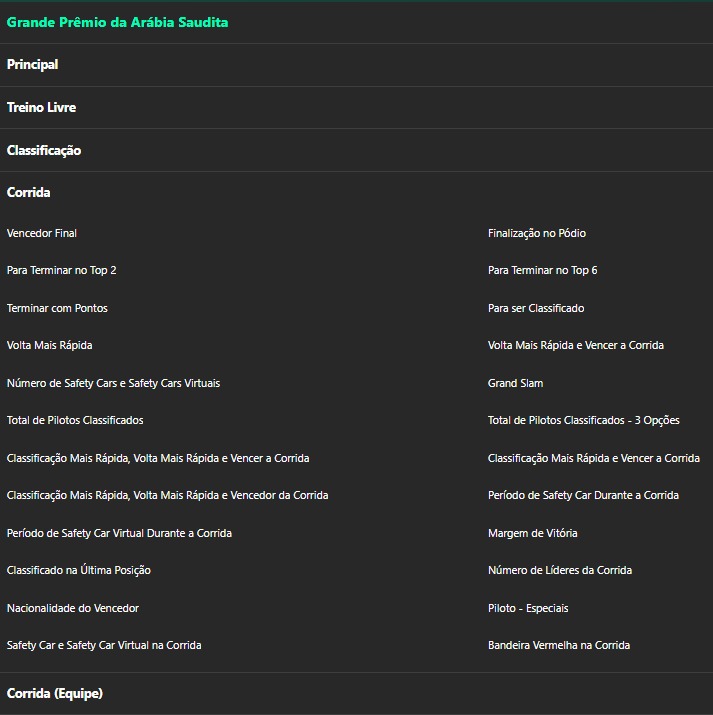
Task: Click Grande Prêmio da Arábia Saudita title
Action: click(117, 22)
